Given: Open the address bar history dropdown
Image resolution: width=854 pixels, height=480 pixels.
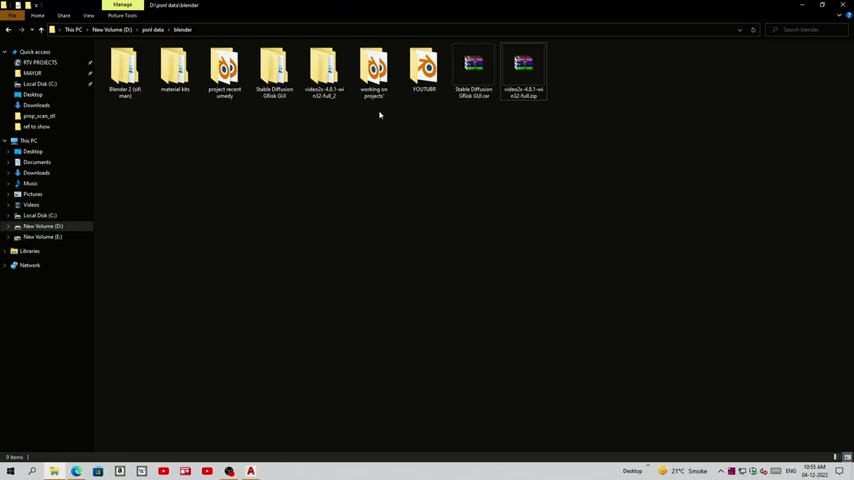Looking at the screenshot, I should [x=740, y=30].
